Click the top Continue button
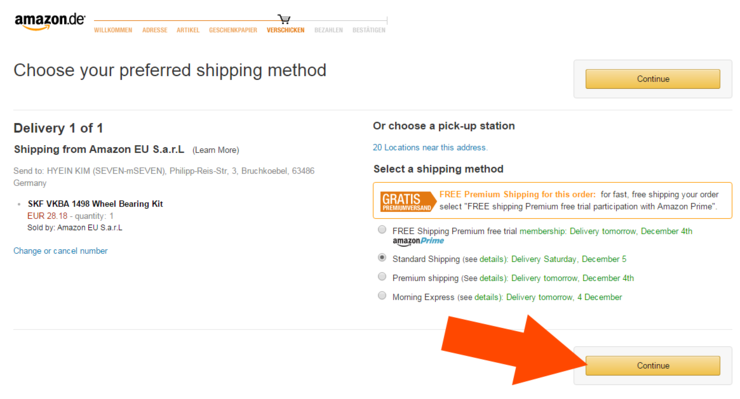740x399 pixels. tap(653, 79)
